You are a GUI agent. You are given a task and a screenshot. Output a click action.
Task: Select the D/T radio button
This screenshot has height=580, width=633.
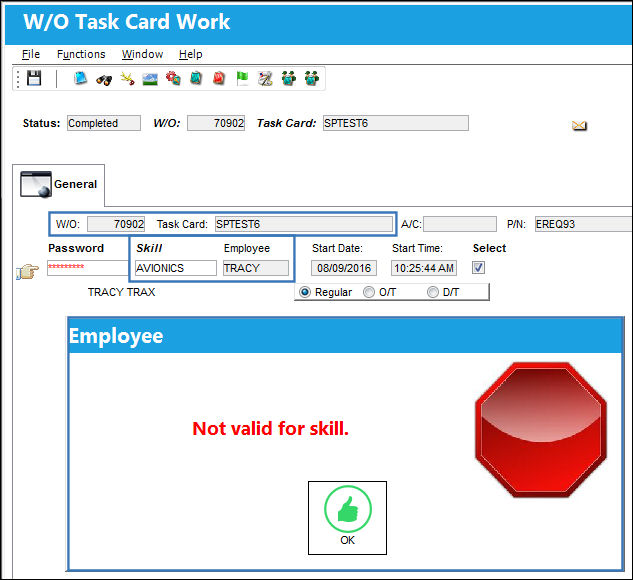(x=432, y=292)
